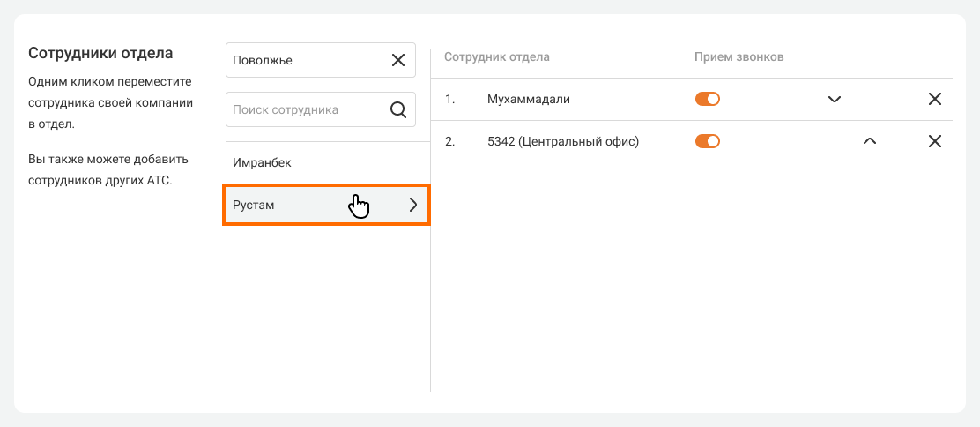Remove 5342 (Центральный офис) from the list
The image size is (980, 427).
[x=935, y=141]
